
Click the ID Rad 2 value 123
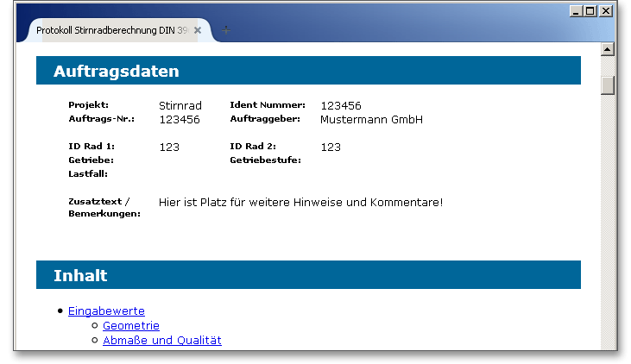coord(331,147)
